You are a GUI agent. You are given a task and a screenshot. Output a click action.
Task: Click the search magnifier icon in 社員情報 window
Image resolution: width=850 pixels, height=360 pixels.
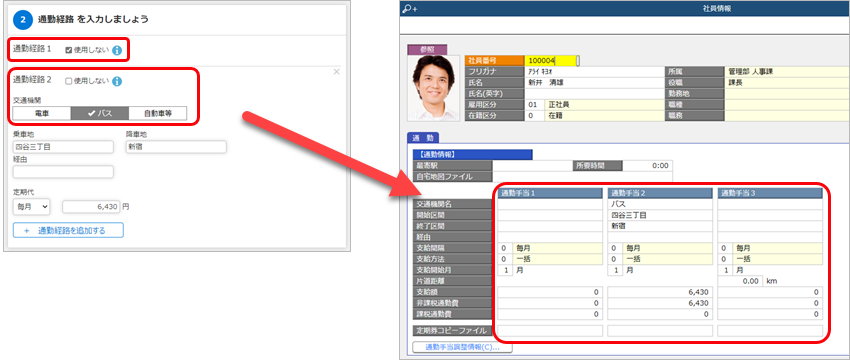click(410, 8)
